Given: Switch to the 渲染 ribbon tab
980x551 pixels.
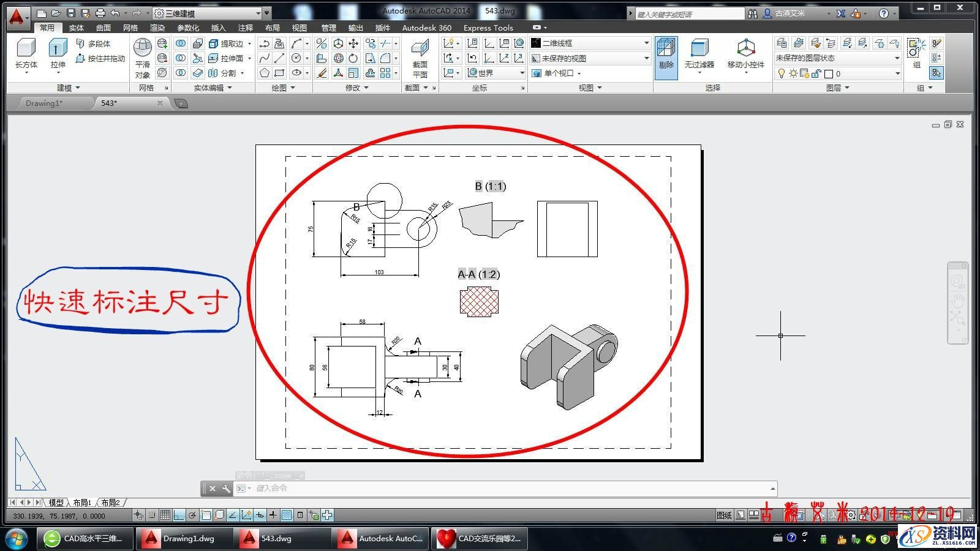Looking at the screenshot, I should pyautogui.click(x=157, y=28).
